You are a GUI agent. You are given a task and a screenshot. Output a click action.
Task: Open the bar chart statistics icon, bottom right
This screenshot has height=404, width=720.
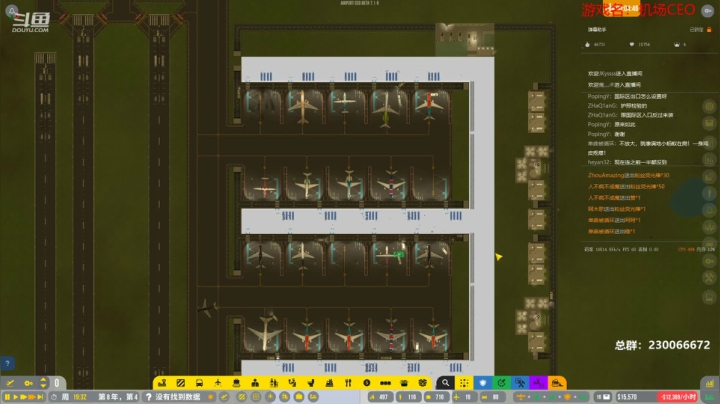pos(709,383)
